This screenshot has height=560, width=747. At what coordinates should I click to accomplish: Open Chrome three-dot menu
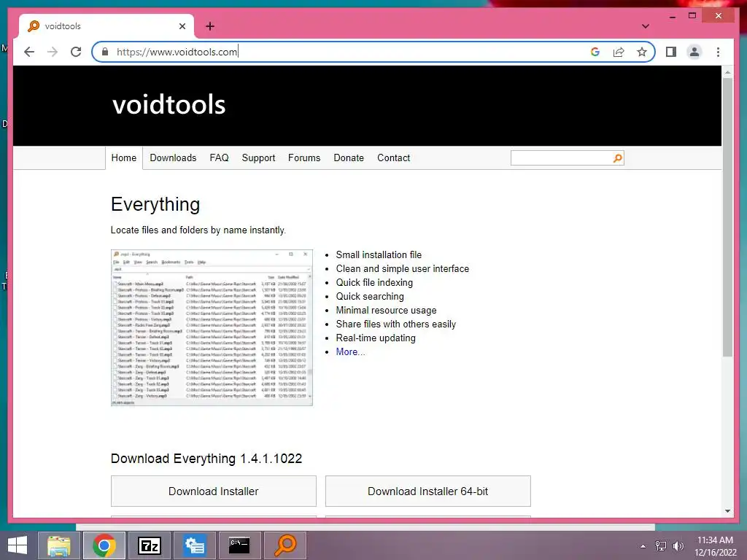click(718, 52)
